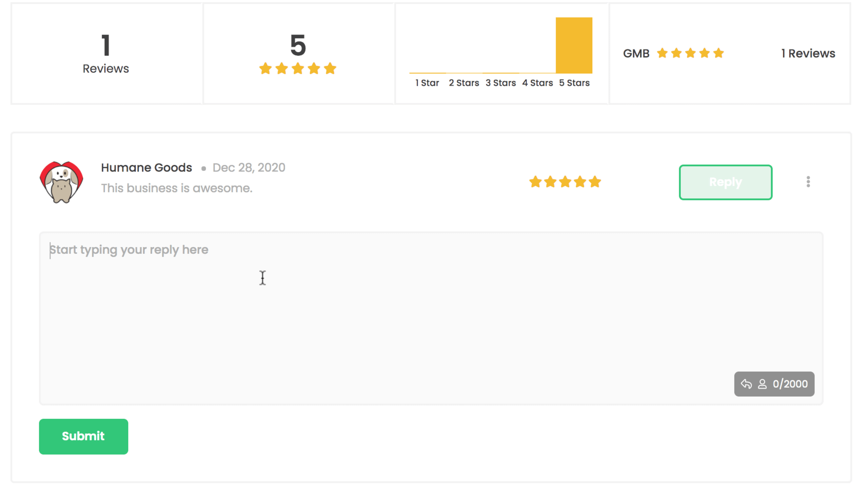Click the GMB star rating icons
The image size is (868, 488).
690,53
